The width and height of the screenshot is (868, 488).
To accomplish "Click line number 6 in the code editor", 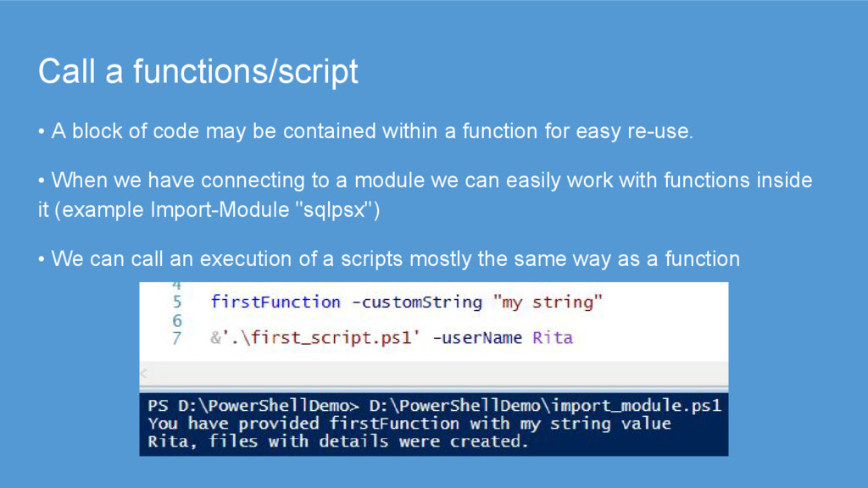I will click(177, 320).
